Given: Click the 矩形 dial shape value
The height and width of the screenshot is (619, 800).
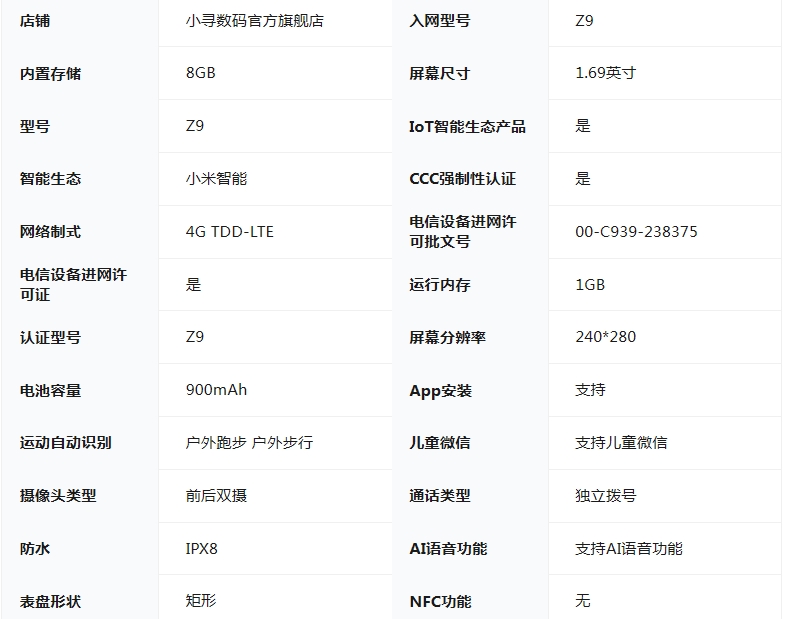Looking at the screenshot, I should click(x=201, y=601).
